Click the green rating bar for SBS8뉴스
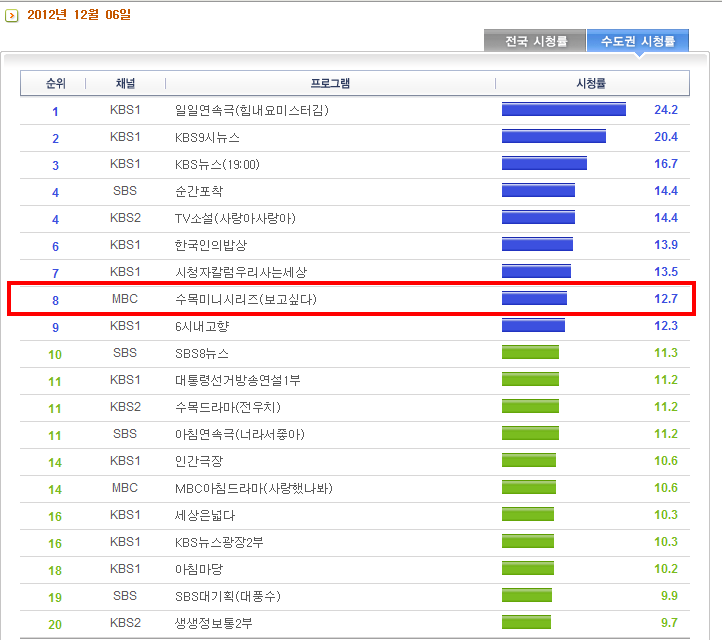The width and height of the screenshot is (722, 640). click(x=530, y=352)
